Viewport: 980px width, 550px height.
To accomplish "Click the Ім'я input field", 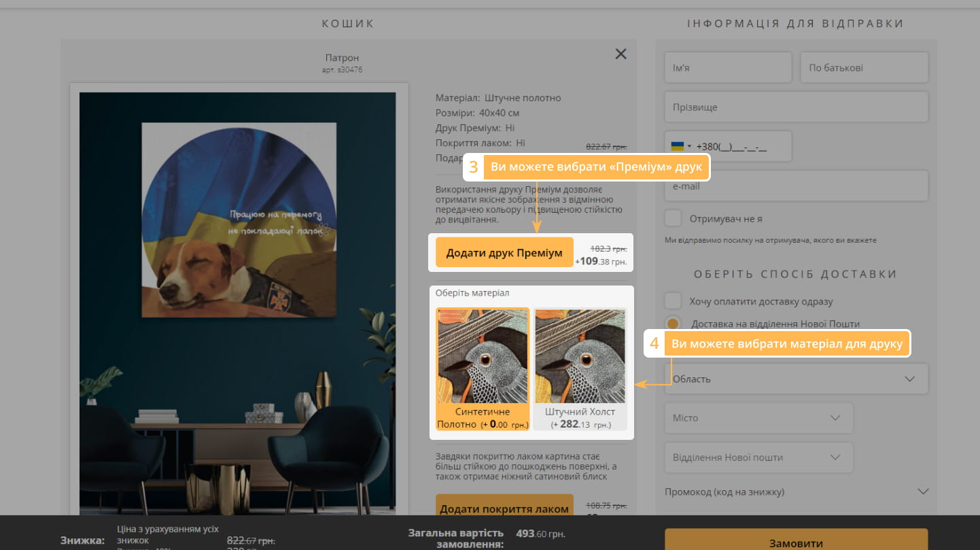I will (728, 68).
